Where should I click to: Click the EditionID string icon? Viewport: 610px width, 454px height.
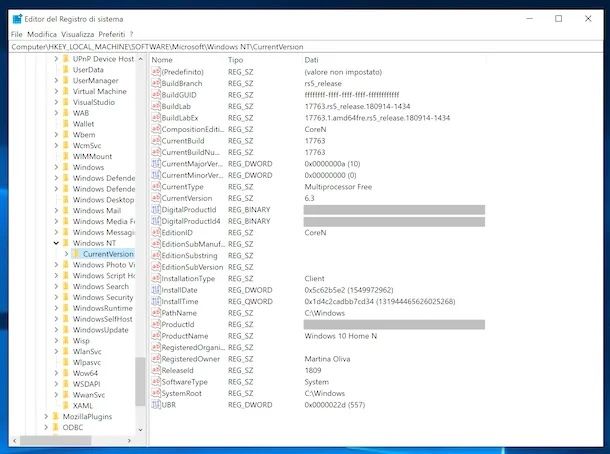click(156, 233)
